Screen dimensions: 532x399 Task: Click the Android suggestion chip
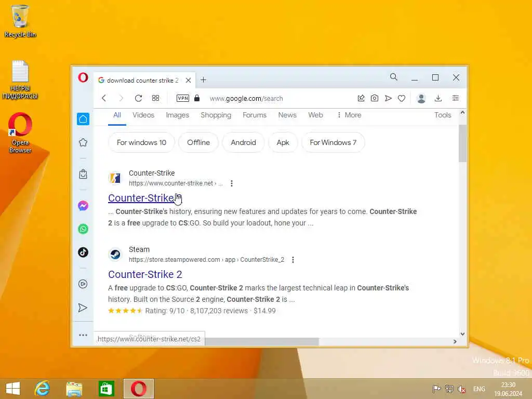pos(243,142)
